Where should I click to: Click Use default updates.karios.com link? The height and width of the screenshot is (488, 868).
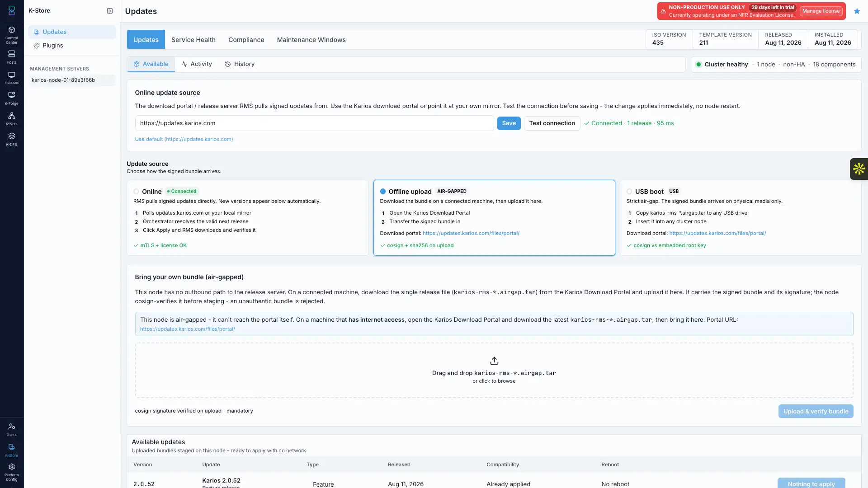[x=184, y=139]
